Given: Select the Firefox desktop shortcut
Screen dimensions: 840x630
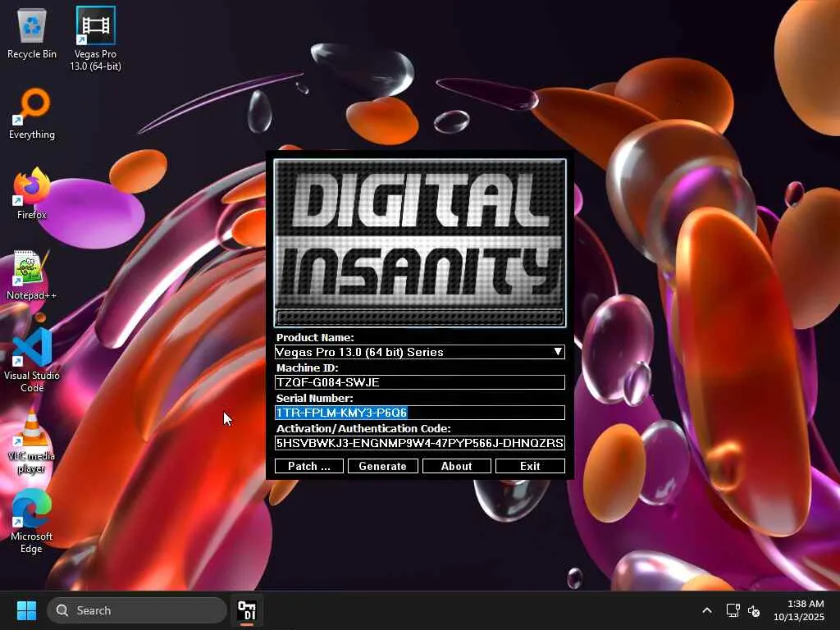Looking at the screenshot, I should [x=32, y=194].
